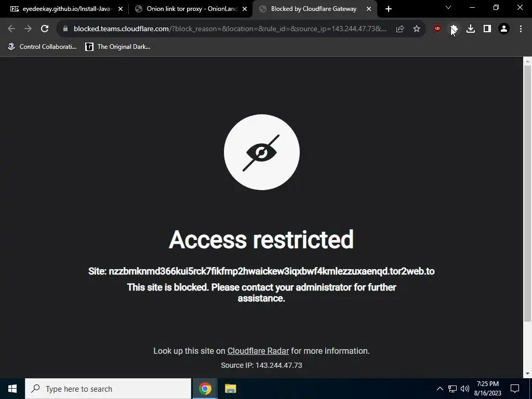Follow the Cloudflare Radar link

(258, 351)
